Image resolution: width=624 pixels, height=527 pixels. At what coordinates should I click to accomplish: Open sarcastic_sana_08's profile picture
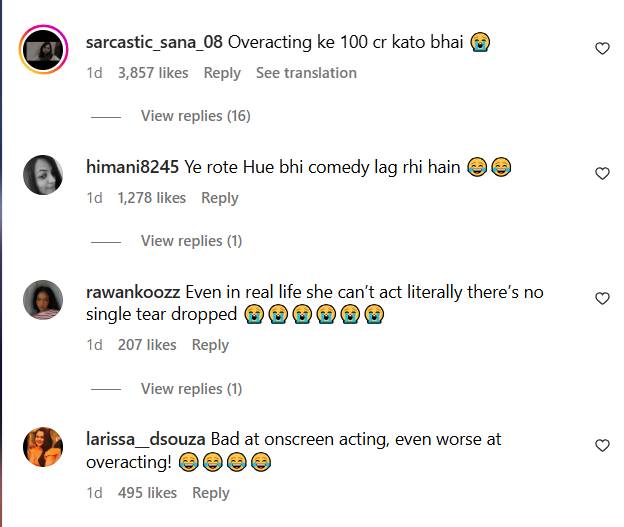[44, 50]
